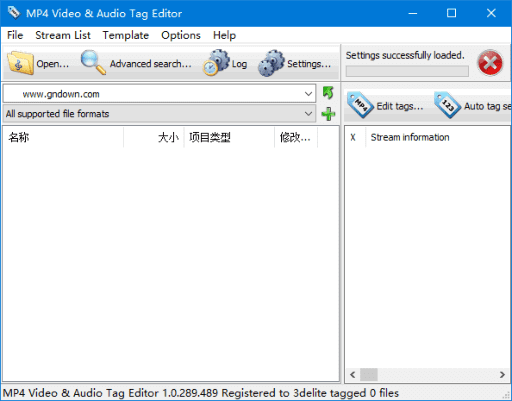Click the stream list scrollbar right arrow

[502, 375]
